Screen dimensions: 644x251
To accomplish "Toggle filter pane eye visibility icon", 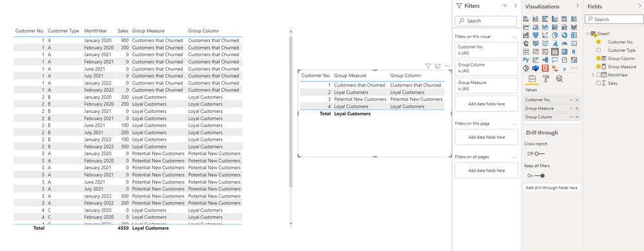I will tap(505, 6).
